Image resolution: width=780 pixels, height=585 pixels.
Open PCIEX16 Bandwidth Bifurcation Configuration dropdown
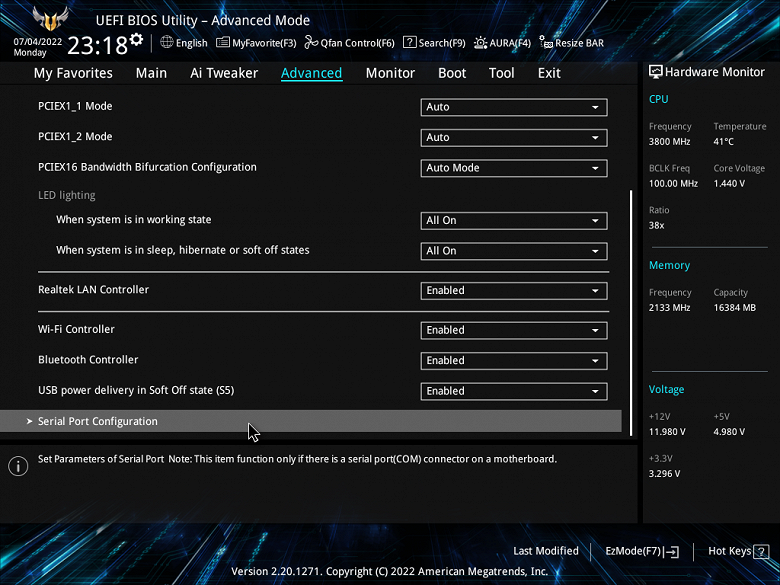coord(514,168)
